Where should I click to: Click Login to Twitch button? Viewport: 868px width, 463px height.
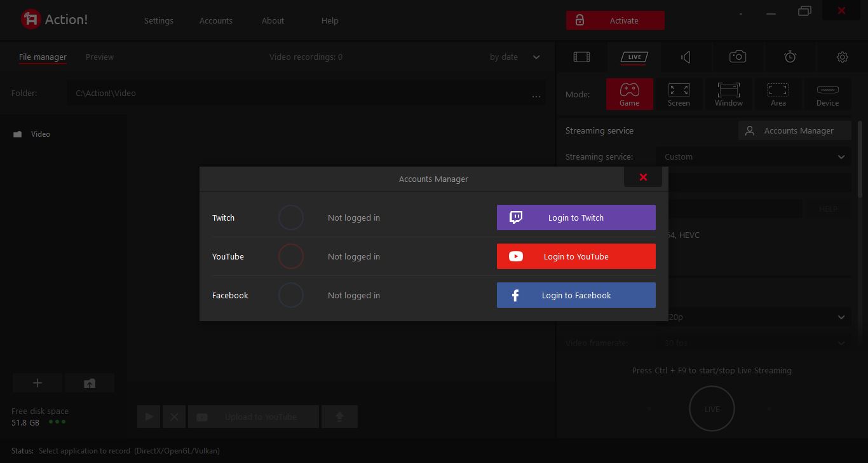tap(576, 218)
